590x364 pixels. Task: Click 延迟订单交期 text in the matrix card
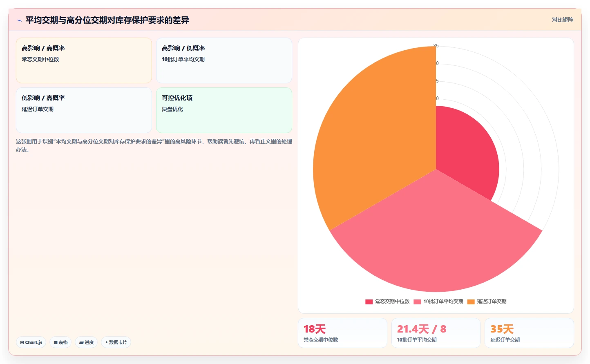[x=38, y=109]
